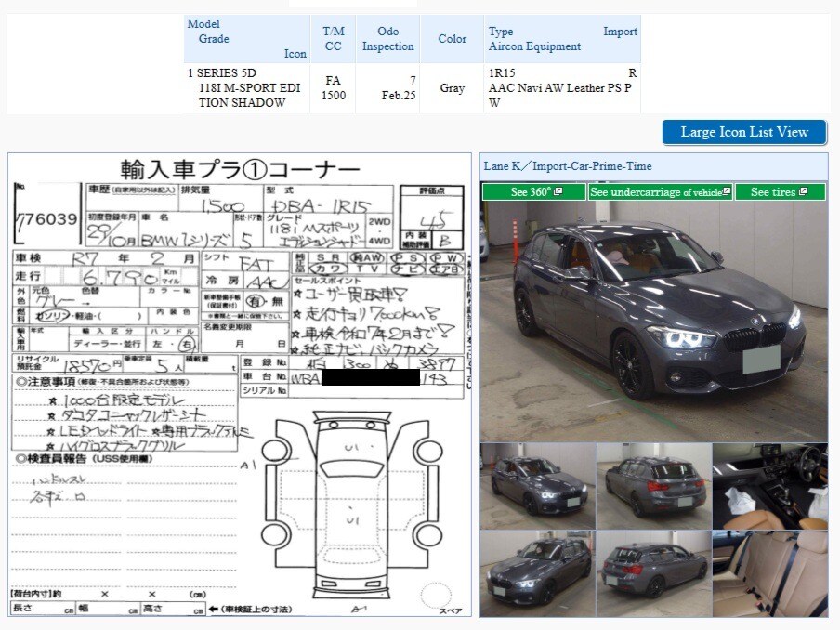
Task: Click the T/M column header
Action: pyautogui.click(x=333, y=32)
